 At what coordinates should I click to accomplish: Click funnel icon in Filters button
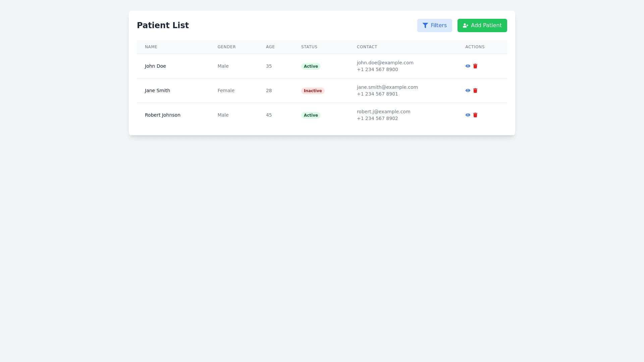coord(425,25)
